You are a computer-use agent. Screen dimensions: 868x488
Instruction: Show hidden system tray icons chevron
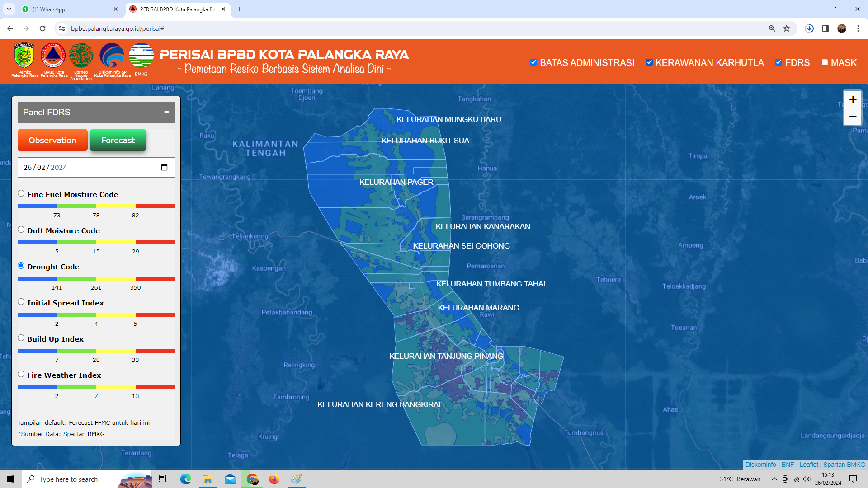click(x=774, y=479)
